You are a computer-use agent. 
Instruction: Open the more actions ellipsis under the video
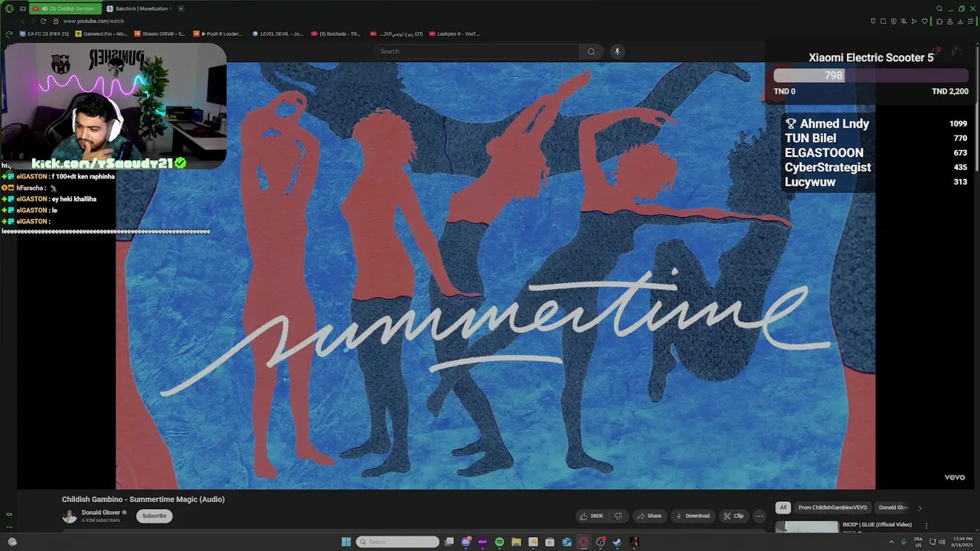tap(759, 516)
